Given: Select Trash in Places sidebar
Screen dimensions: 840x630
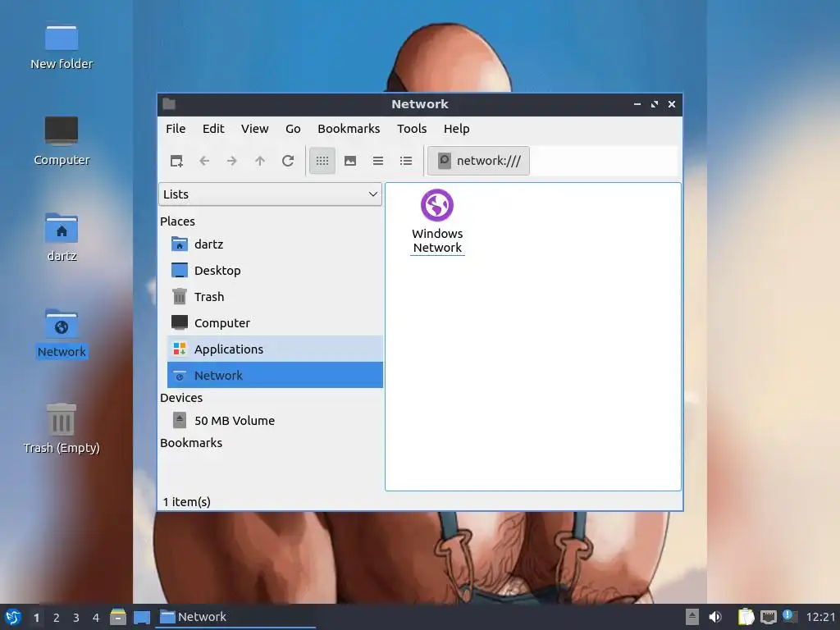Looking at the screenshot, I should point(275,297).
